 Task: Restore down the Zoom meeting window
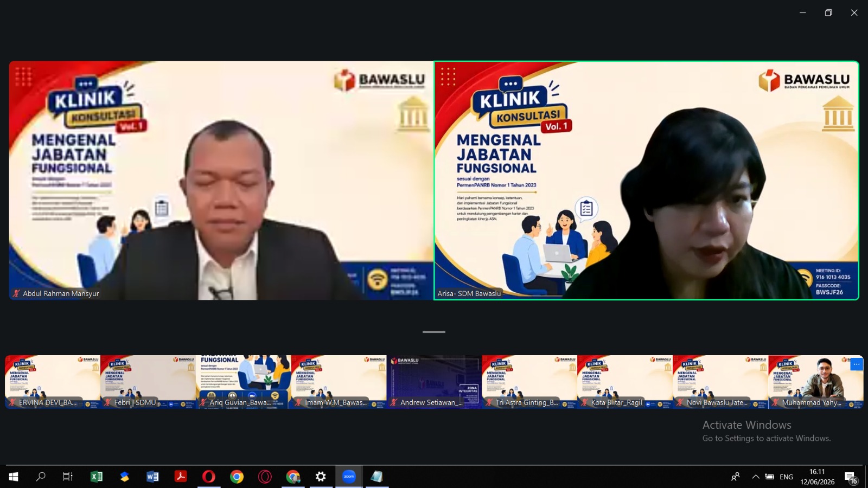828,12
